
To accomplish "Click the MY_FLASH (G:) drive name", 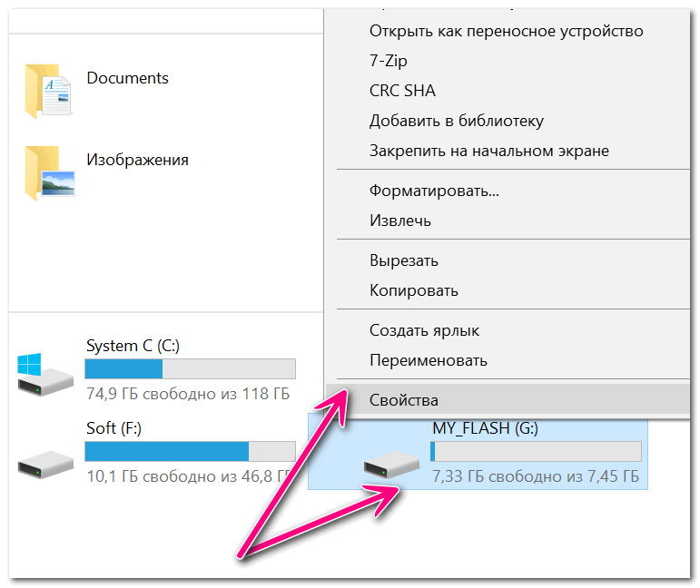I will [485, 428].
